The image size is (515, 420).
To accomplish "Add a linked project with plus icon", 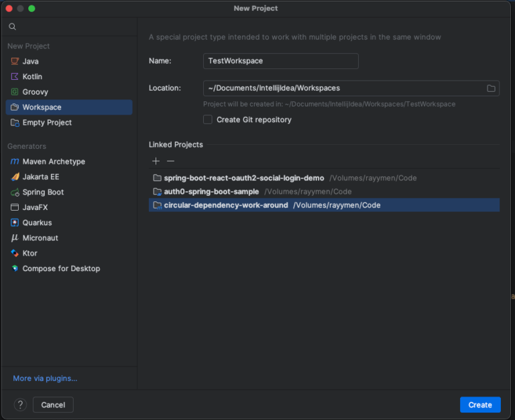I will (x=156, y=161).
